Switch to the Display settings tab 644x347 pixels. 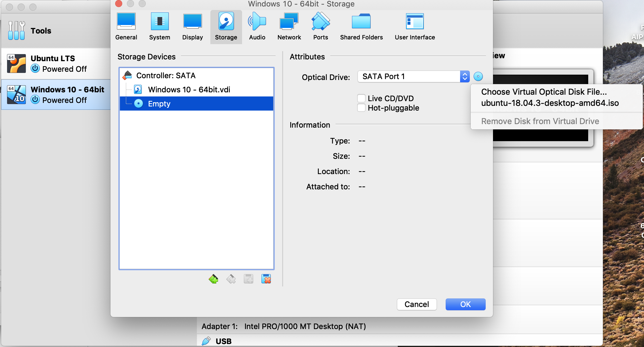(x=192, y=27)
